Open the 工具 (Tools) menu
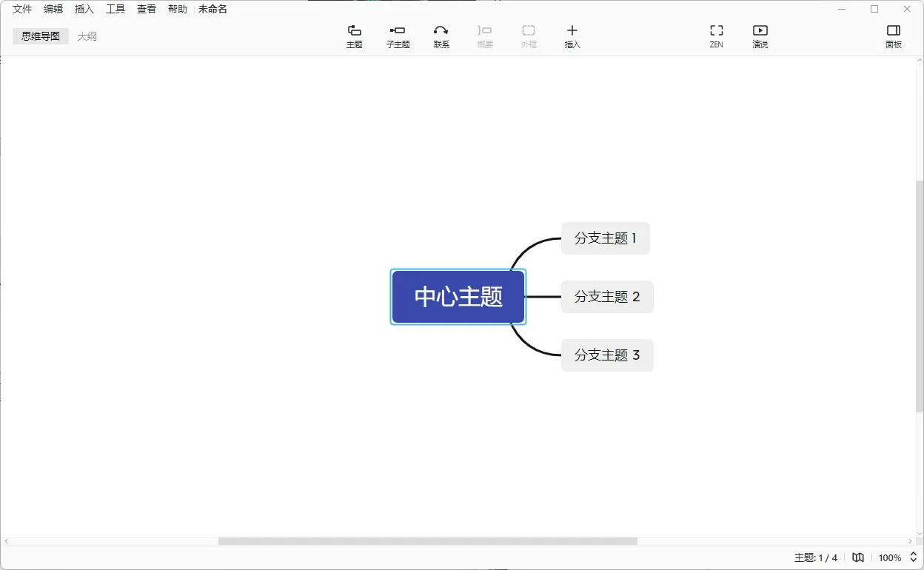 click(115, 9)
